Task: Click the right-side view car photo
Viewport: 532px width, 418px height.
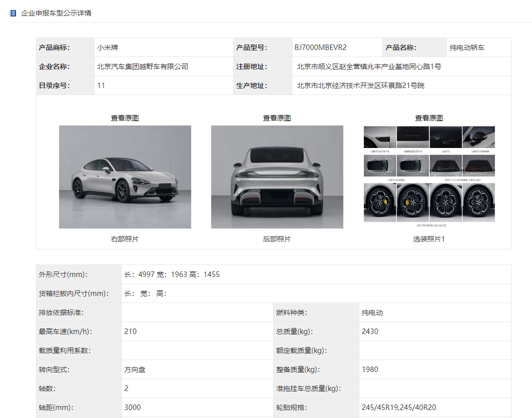Action: (125, 176)
